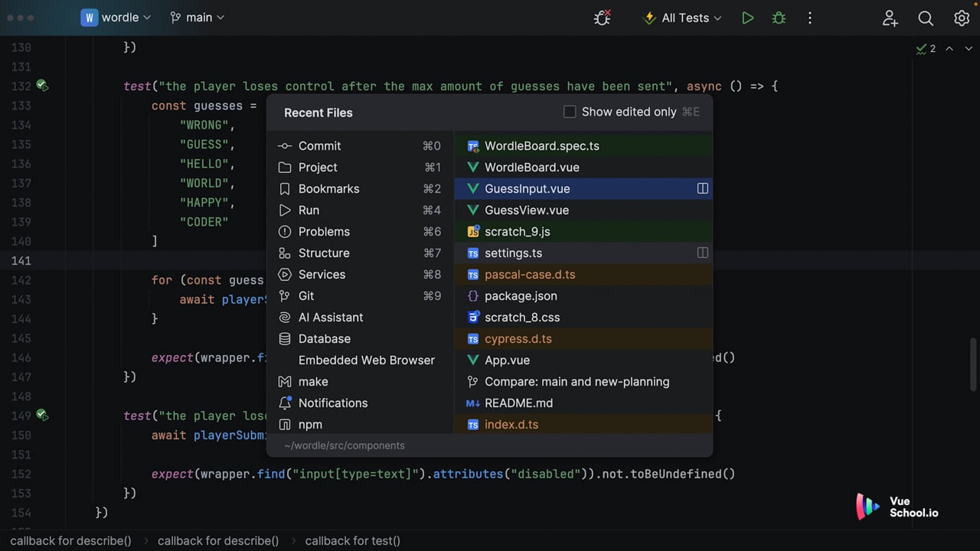Screen dimensions: 980x551
Task: Select npm entry in tool list
Action: click(x=360, y=424)
